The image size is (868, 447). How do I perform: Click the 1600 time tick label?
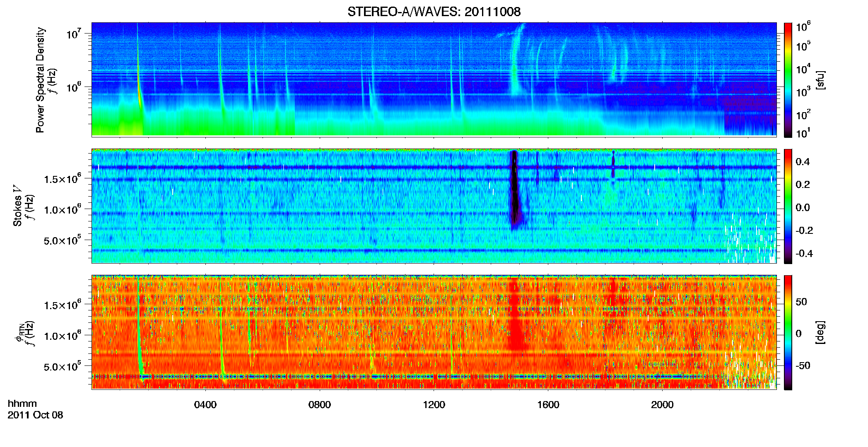(x=548, y=405)
